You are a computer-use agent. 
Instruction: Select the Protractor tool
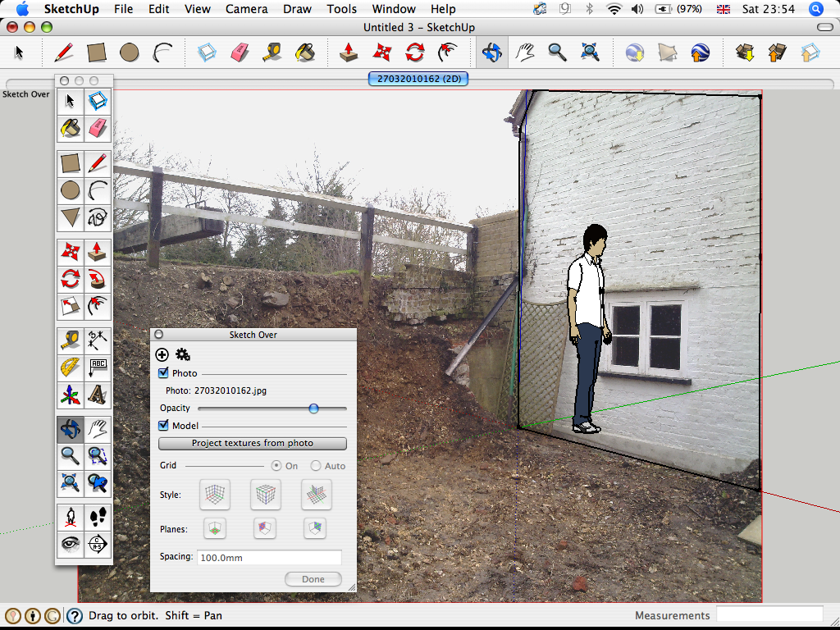tap(71, 367)
